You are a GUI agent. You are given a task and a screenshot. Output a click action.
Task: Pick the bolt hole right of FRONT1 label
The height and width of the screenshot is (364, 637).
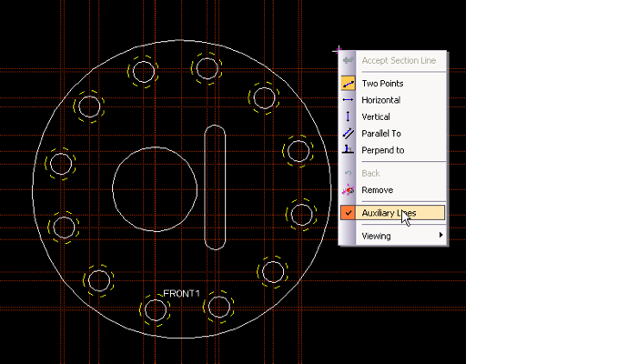[x=218, y=306]
